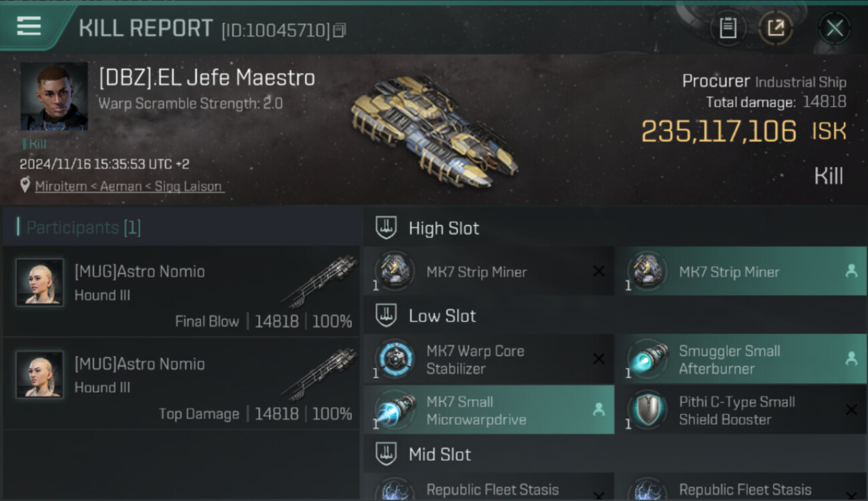868x501 pixels.
Task: Select the MK7 Small Microwarpdrive module
Action: click(x=489, y=410)
